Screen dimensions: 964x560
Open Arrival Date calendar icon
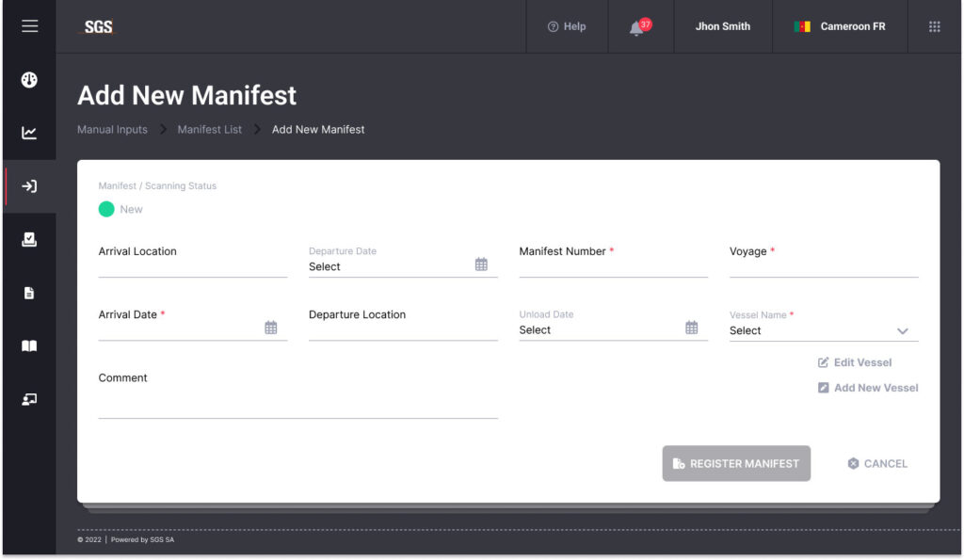(270, 328)
